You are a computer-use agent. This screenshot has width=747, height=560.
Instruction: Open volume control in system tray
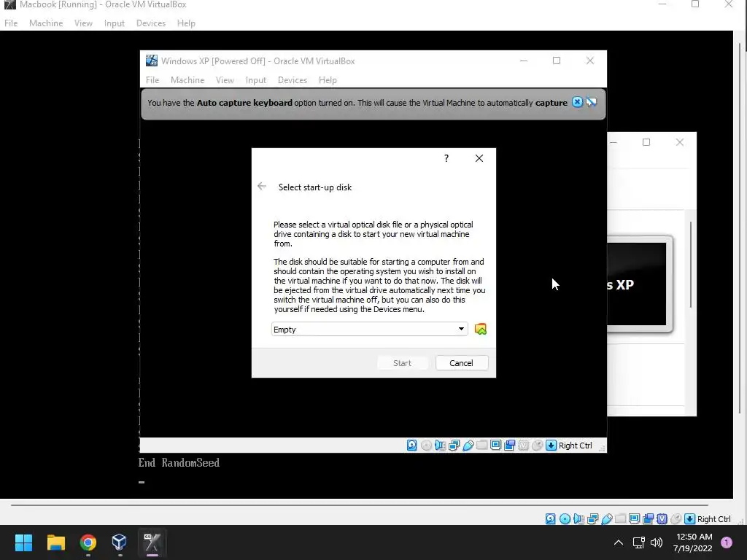point(657,542)
